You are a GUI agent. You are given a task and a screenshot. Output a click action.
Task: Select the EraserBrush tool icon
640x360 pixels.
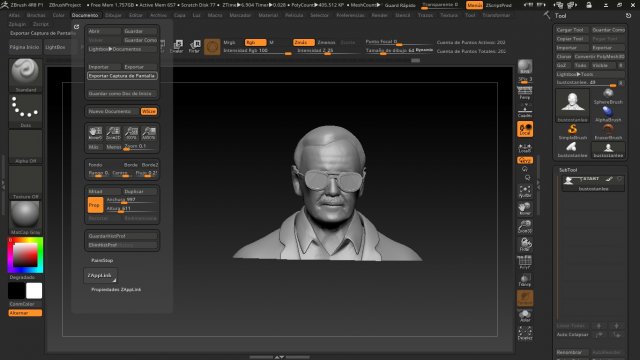[608, 132]
